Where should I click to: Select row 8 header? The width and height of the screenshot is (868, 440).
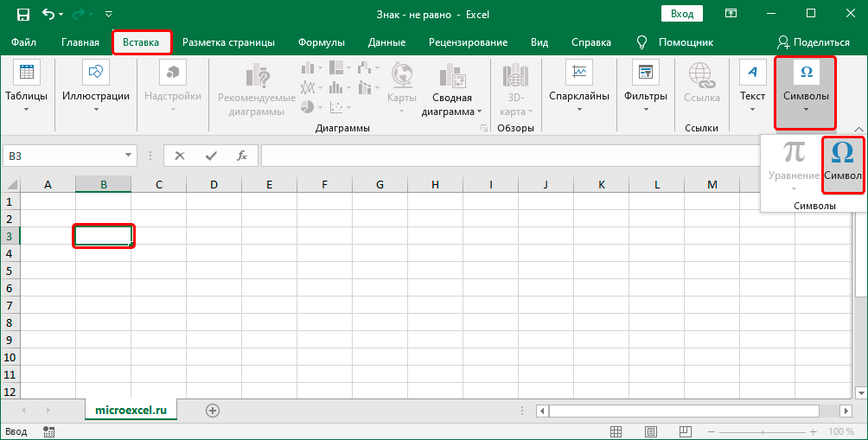pos(10,322)
